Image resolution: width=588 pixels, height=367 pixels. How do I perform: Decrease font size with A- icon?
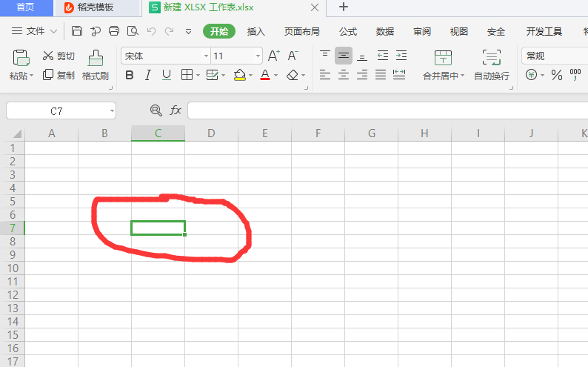[293, 56]
